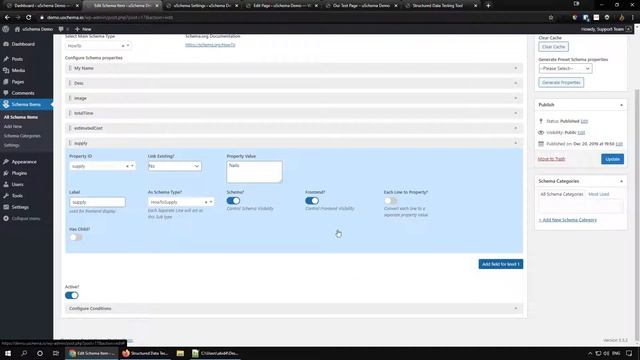Expand the My Name property row

point(294,68)
